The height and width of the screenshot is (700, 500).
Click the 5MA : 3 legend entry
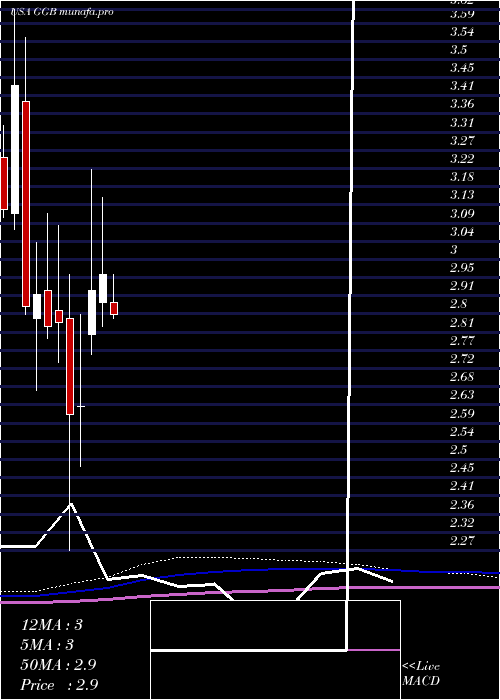coord(47,645)
